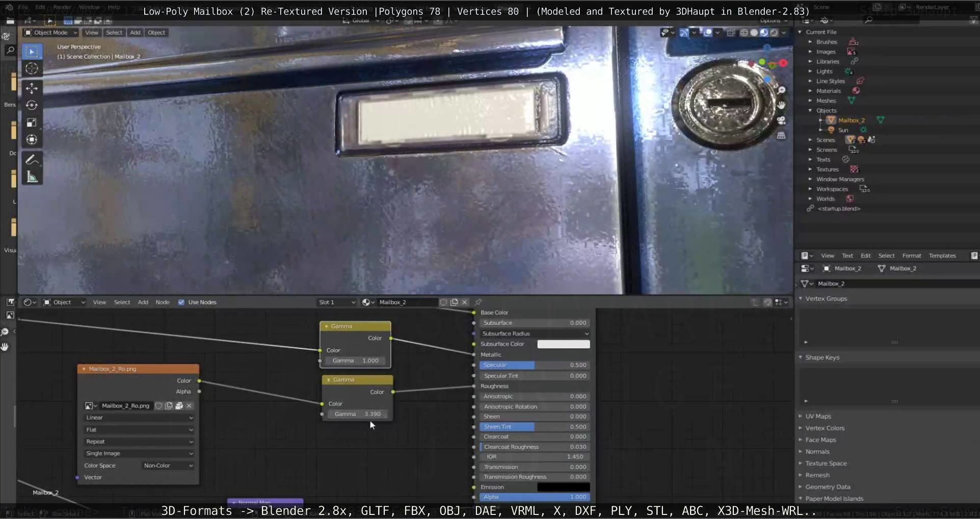Toggle viewport overlays button
The height and width of the screenshot is (519, 980).
708,33
